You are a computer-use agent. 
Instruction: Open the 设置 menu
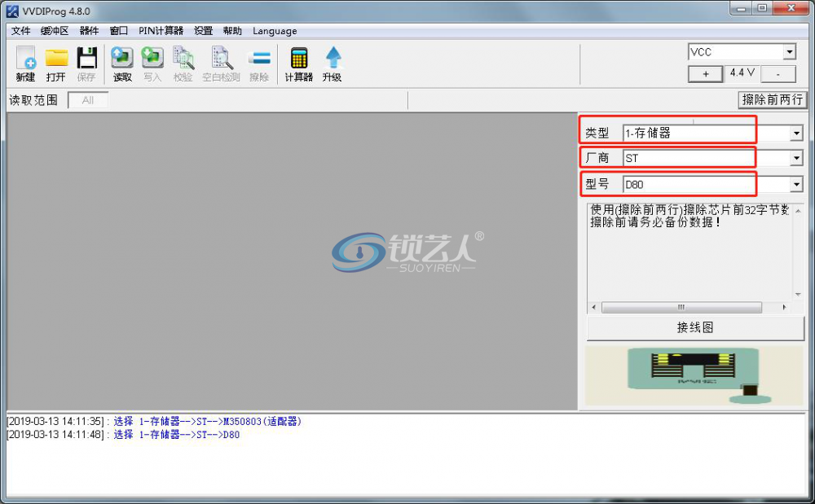pyautogui.click(x=203, y=31)
